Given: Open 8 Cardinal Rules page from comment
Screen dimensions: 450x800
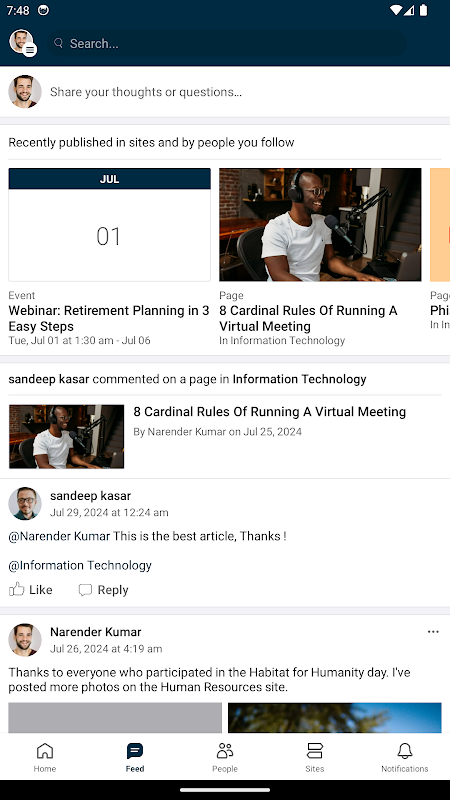Looking at the screenshot, I should [269, 412].
